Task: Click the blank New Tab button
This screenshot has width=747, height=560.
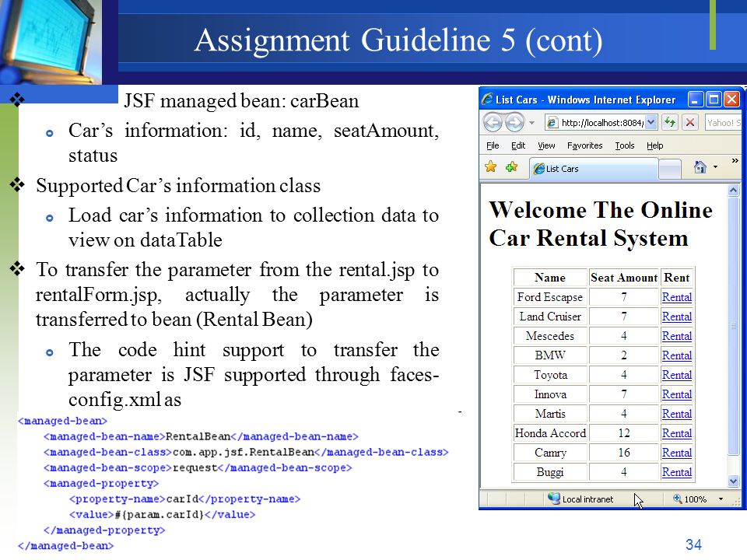Action: [670, 169]
